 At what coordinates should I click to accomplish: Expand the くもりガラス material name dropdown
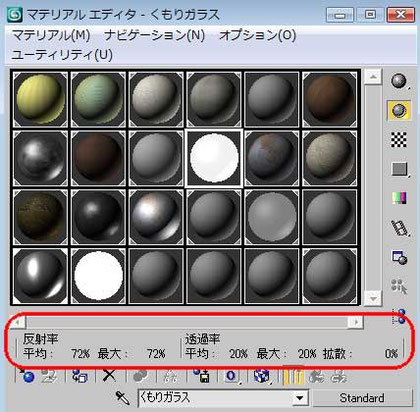[300, 398]
